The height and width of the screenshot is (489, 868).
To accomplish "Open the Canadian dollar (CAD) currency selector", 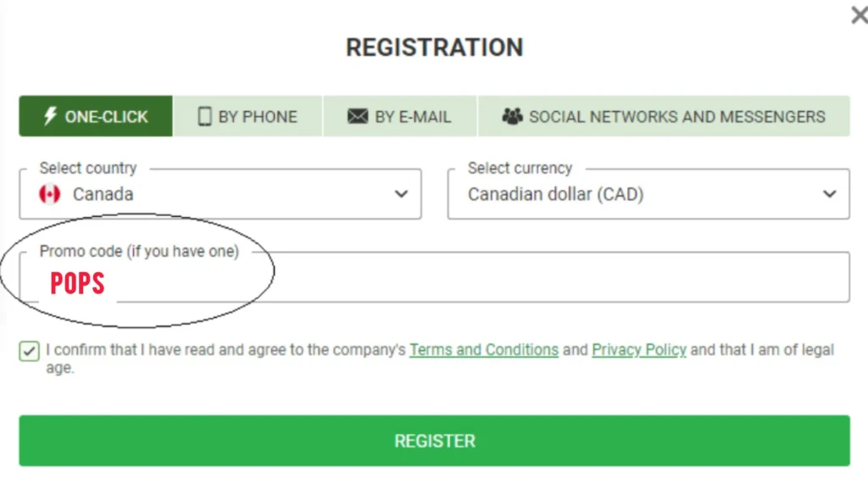I will click(x=648, y=194).
